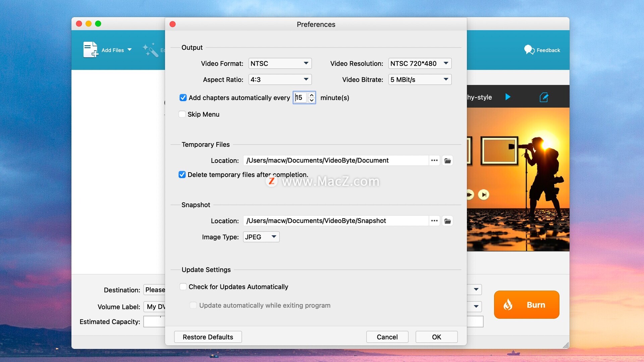Enable the Skip Menu checkbox

[182, 114]
